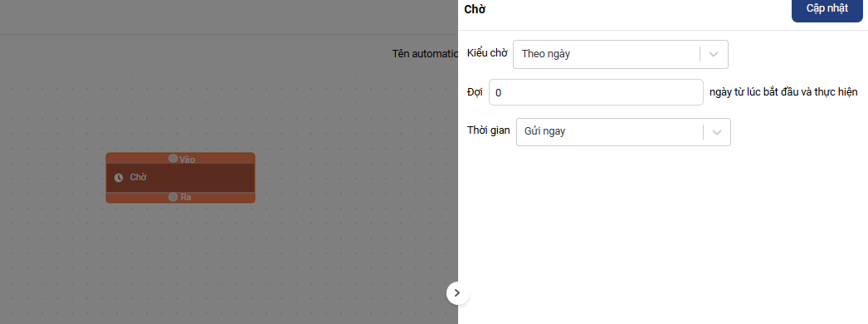
Task: Click the Kiểu chờ label
Action: [x=487, y=54]
